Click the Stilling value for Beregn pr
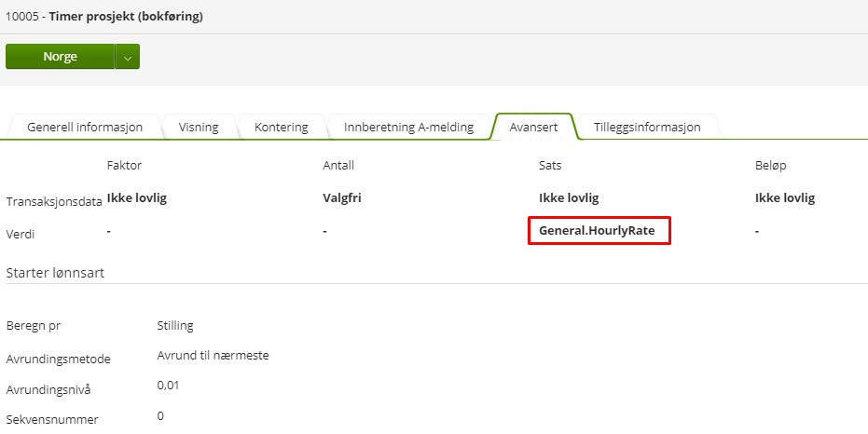Screen dimensions: 868x434 pyautogui.click(x=175, y=325)
